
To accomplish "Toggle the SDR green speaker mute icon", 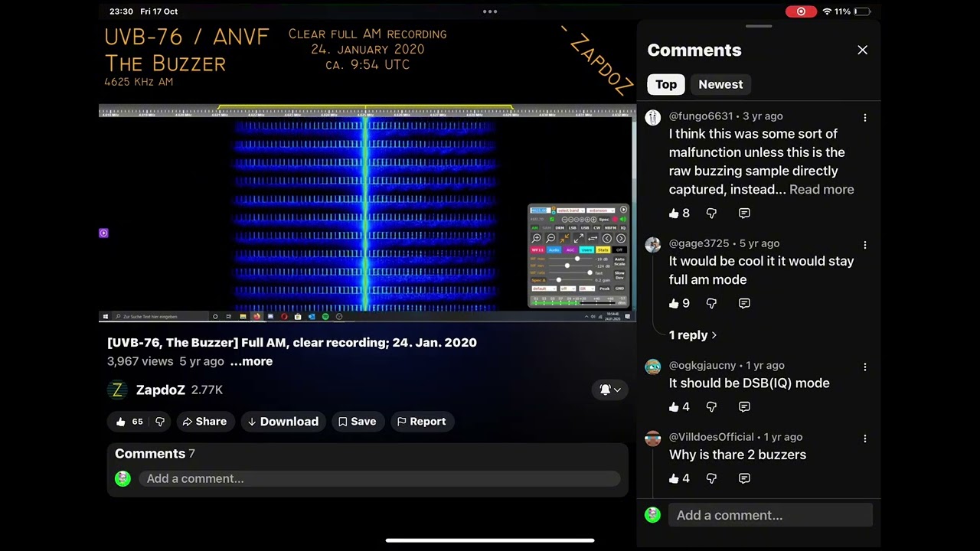I will click(622, 220).
